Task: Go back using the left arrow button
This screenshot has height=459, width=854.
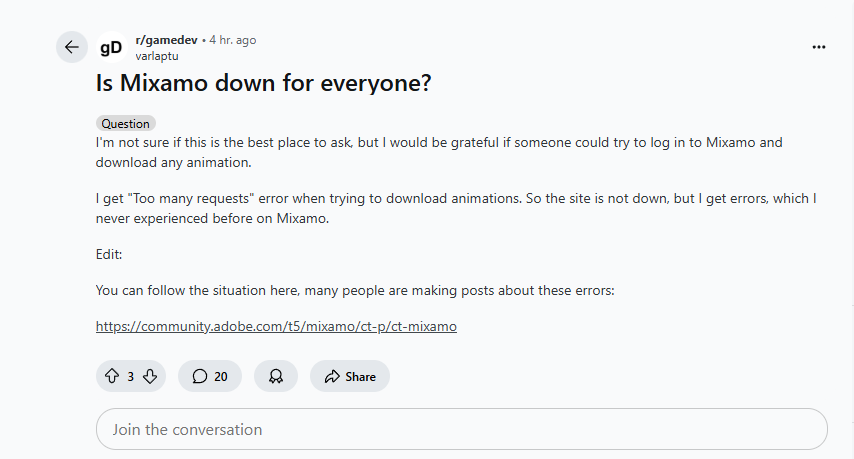Action: click(x=71, y=47)
